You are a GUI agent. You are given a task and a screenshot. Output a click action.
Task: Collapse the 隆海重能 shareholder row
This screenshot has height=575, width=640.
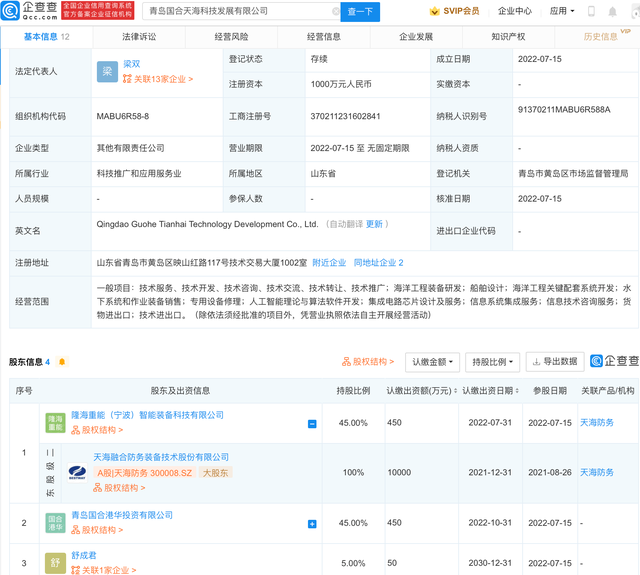[312, 424]
